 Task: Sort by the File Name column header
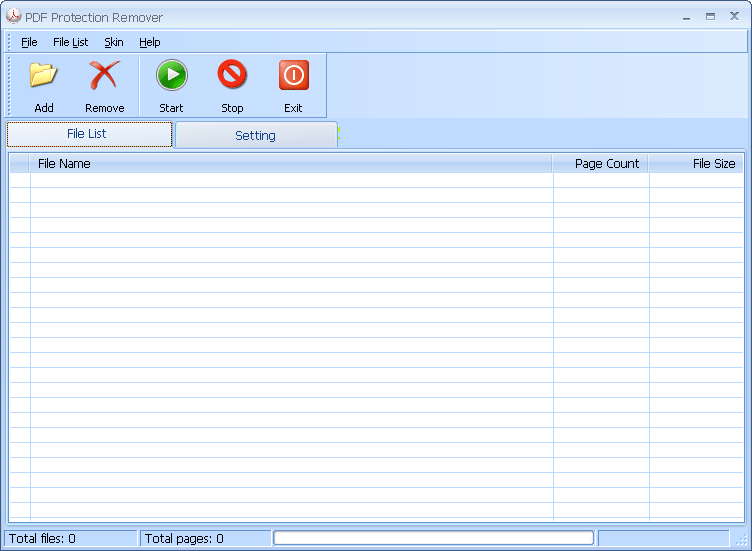[291, 164]
